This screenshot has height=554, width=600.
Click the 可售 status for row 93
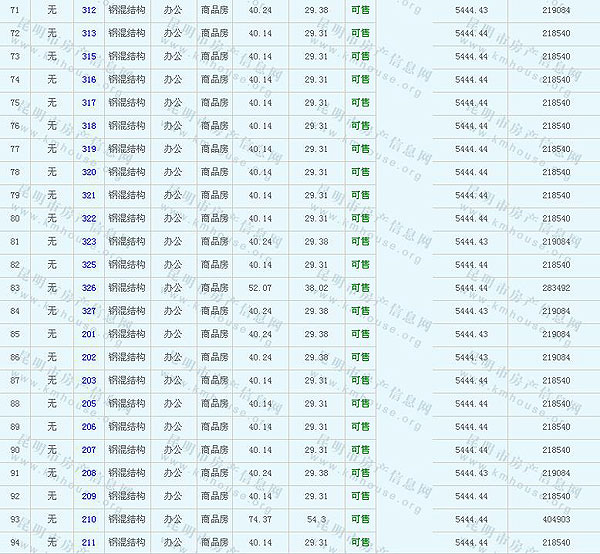pyautogui.click(x=360, y=520)
